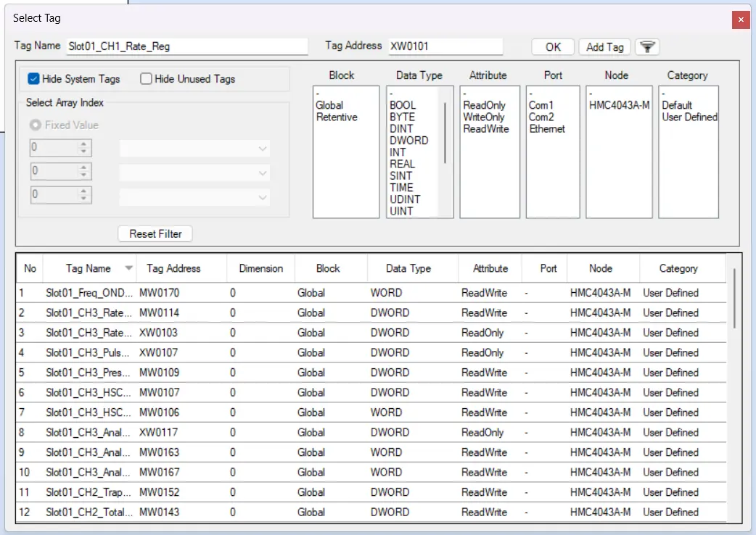This screenshot has width=756, height=535.
Task: Click the filter funnel icon button
Action: 647,46
